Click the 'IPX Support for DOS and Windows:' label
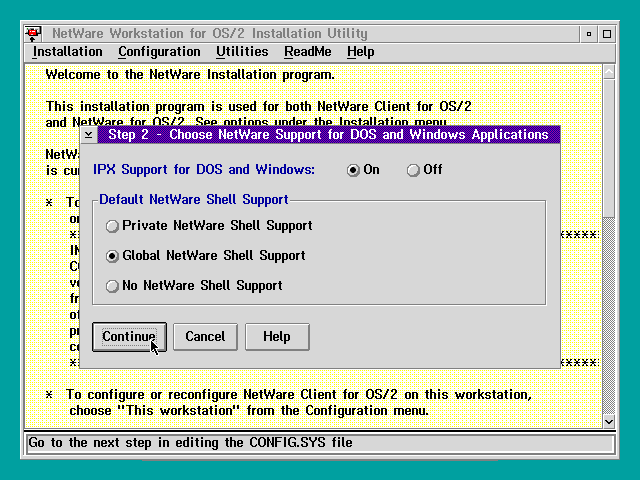This screenshot has height=480, width=640. (x=204, y=170)
